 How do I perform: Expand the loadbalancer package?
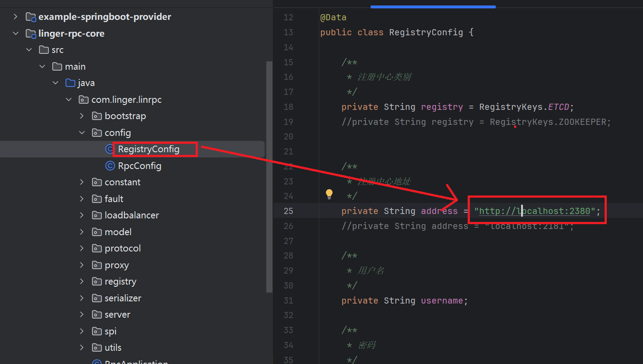82,215
